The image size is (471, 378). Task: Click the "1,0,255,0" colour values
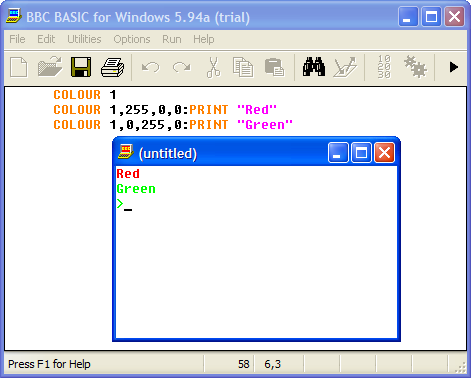click(x=145, y=125)
